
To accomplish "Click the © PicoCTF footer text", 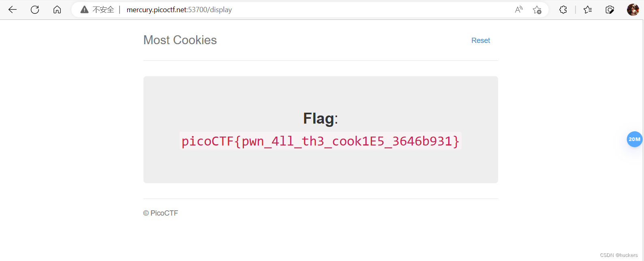I will point(160,213).
